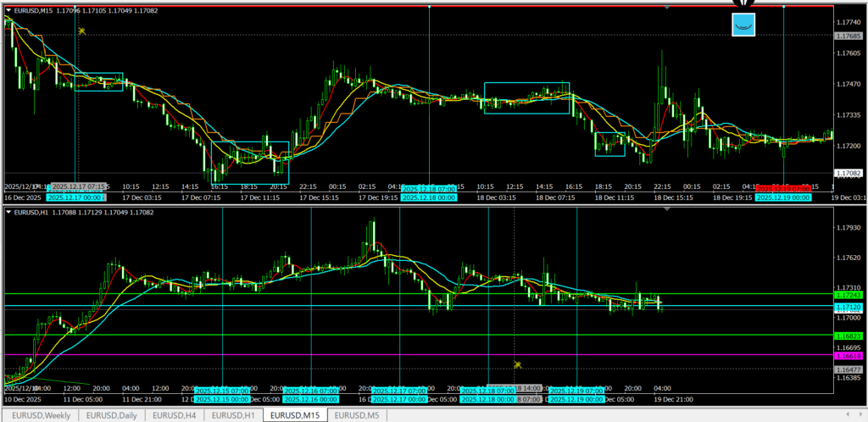Go to the EURUSD,M5 tab
The image size is (868, 422).
(x=355, y=414)
